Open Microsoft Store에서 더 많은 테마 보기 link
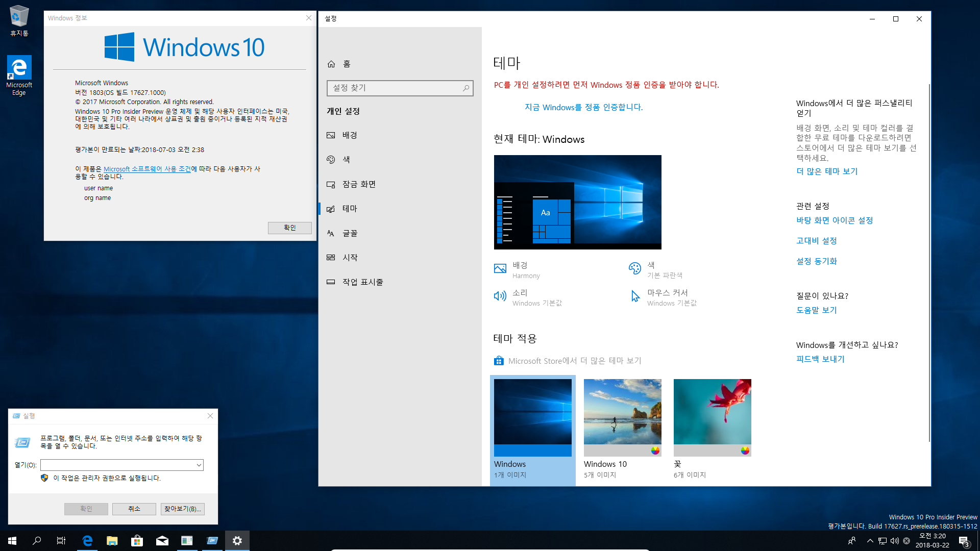Image resolution: width=980 pixels, height=551 pixels. point(575,361)
